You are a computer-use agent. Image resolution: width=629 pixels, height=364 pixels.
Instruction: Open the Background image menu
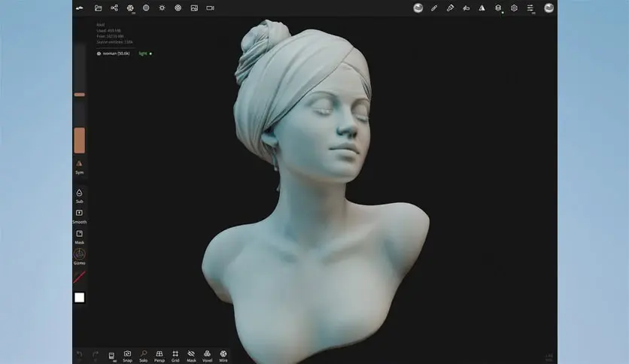click(194, 8)
